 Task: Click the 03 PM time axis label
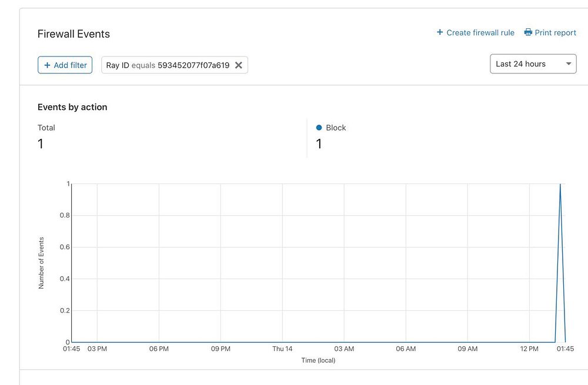(97, 349)
